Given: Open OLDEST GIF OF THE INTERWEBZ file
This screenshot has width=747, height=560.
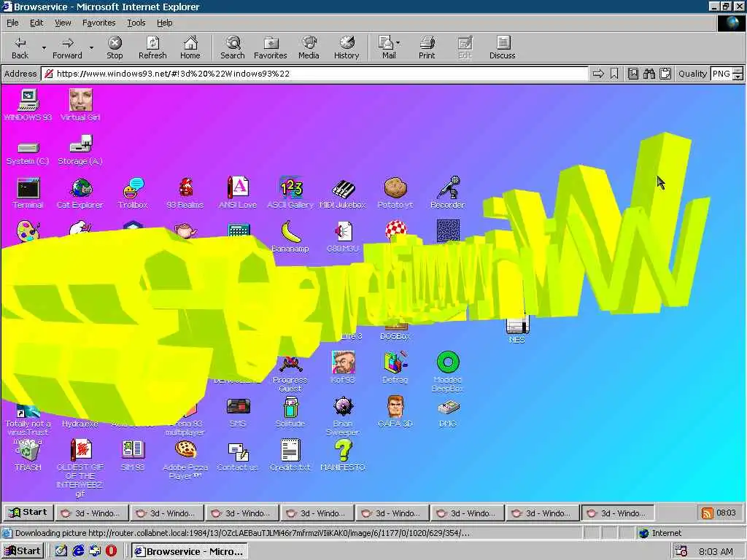Looking at the screenshot, I should click(80, 469).
